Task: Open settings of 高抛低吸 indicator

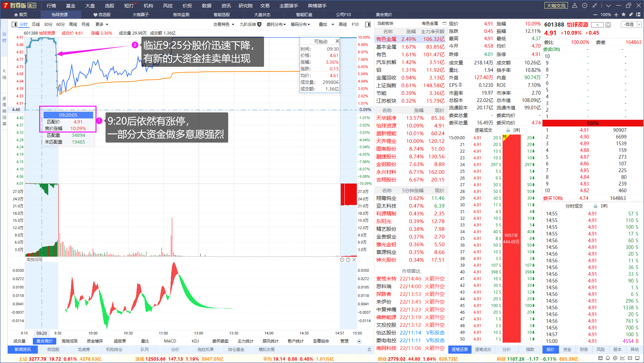Action: 342,260
